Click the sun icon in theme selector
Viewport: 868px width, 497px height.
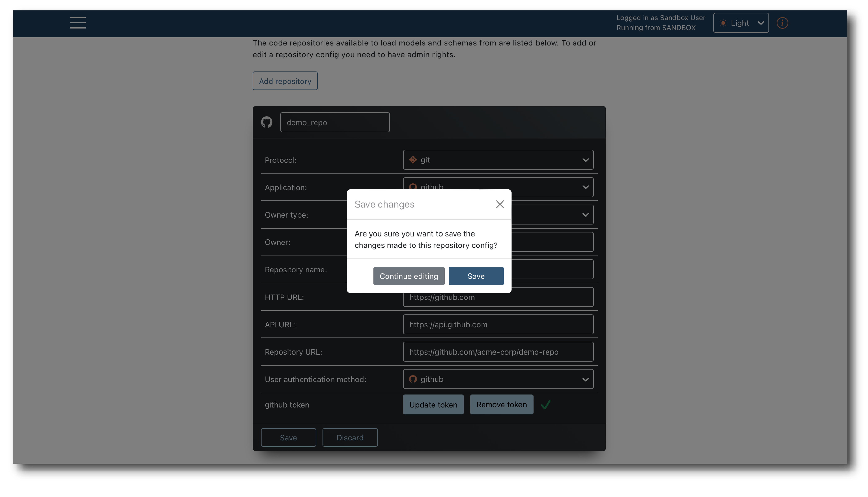pyautogui.click(x=723, y=23)
